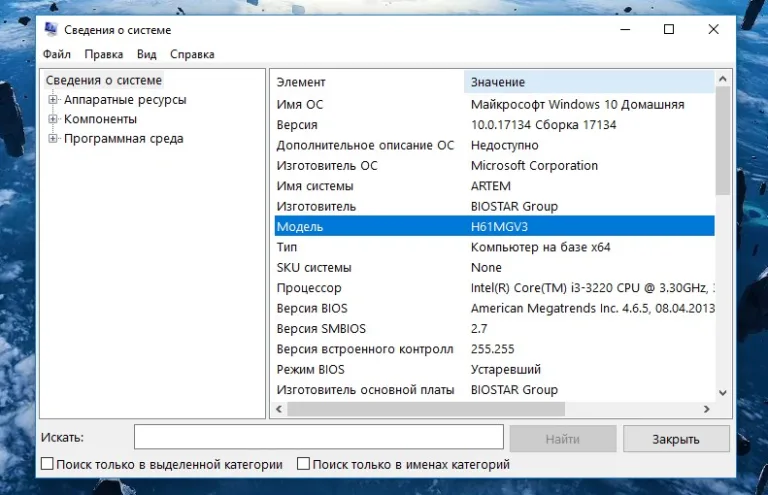This screenshot has width=768, height=495.
Task: Expand the Программная среда tree node
Action: click(52, 139)
